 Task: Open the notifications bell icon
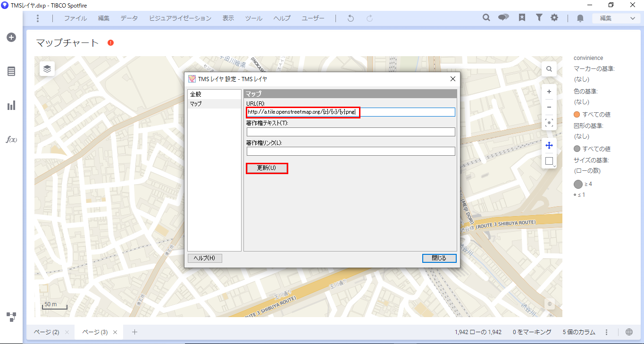click(x=580, y=18)
